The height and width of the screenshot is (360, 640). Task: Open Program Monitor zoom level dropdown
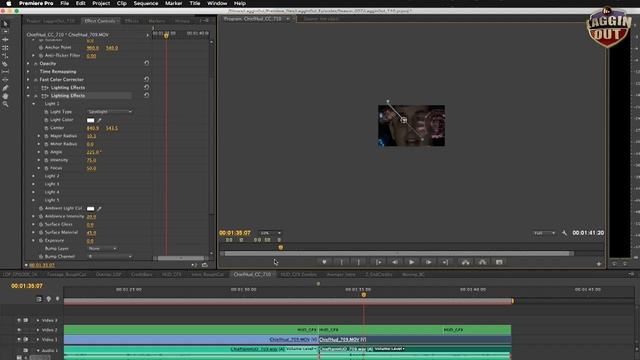pos(270,233)
